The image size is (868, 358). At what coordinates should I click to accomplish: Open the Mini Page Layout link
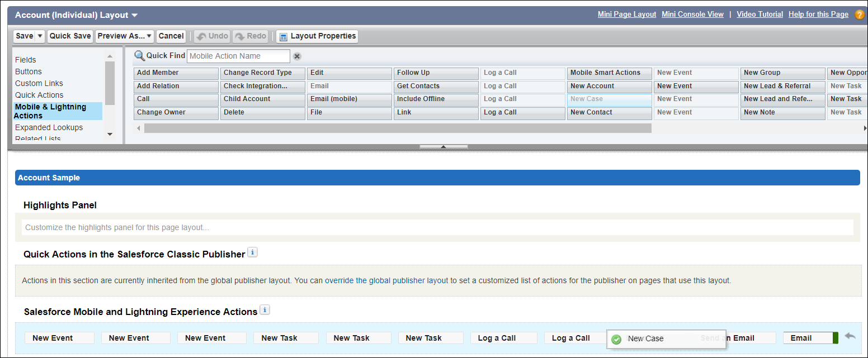tap(627, 15)
